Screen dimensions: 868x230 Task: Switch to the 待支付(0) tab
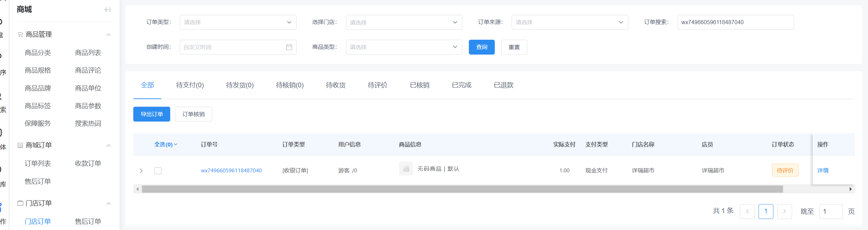tap(190, 85)
